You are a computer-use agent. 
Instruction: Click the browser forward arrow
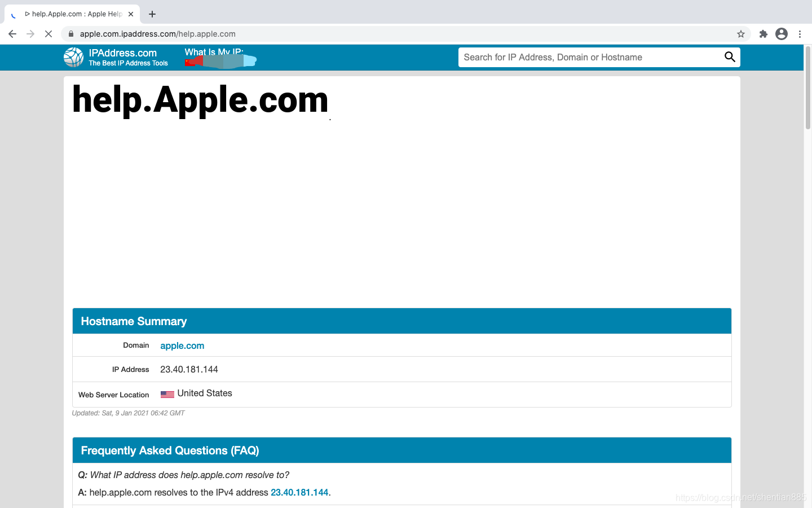[x=30, y=34]
